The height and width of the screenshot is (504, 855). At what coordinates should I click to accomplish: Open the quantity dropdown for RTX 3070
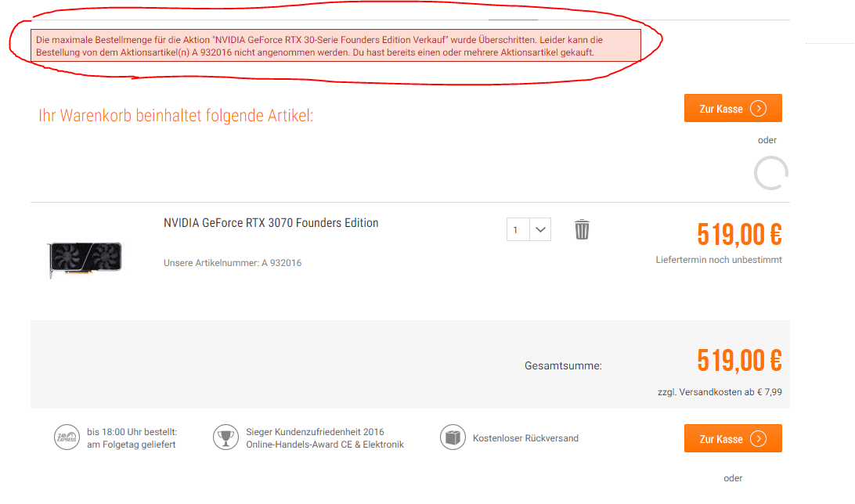539,229
